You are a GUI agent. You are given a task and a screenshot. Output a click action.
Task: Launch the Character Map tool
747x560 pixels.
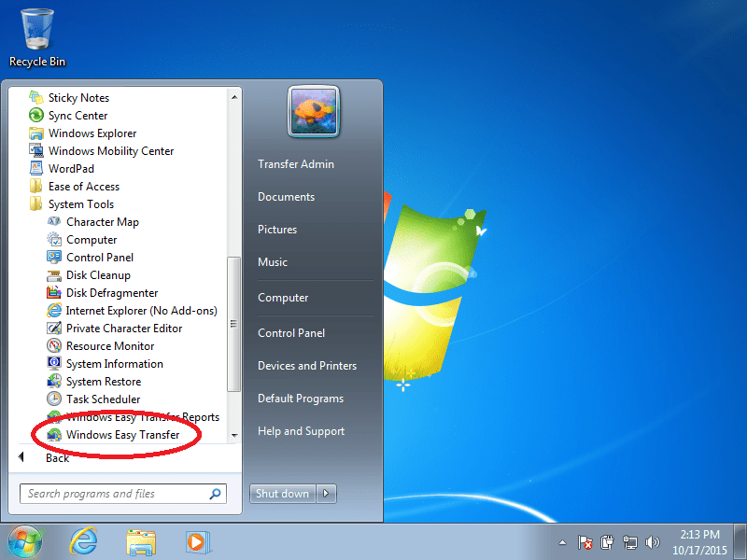pyautogui.click(x=103, y=221)
